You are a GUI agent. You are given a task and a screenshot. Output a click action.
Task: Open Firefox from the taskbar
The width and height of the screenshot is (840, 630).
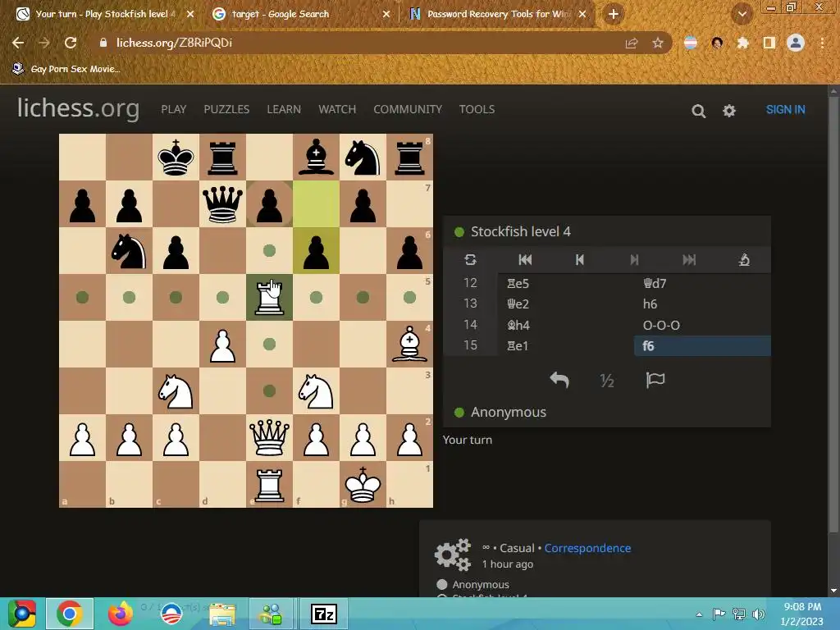(x=120, y=614)
